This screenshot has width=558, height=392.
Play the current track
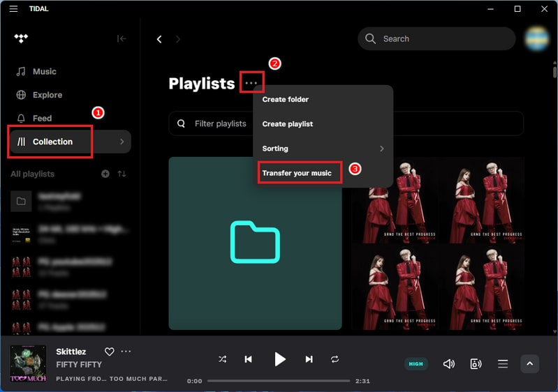click(x=280, y=359)
